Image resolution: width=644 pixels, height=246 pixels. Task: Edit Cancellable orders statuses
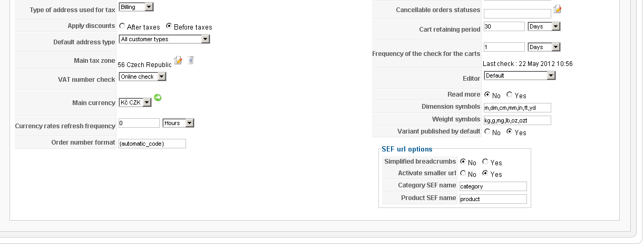tap(558, 9)
